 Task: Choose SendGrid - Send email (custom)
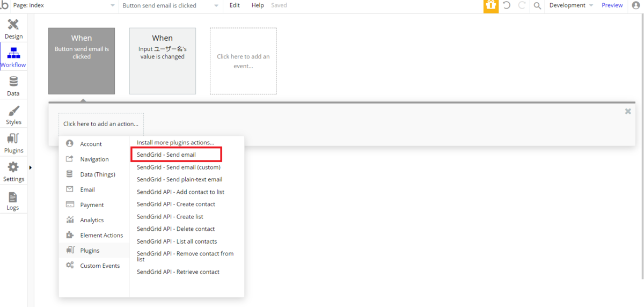point(179,167)
